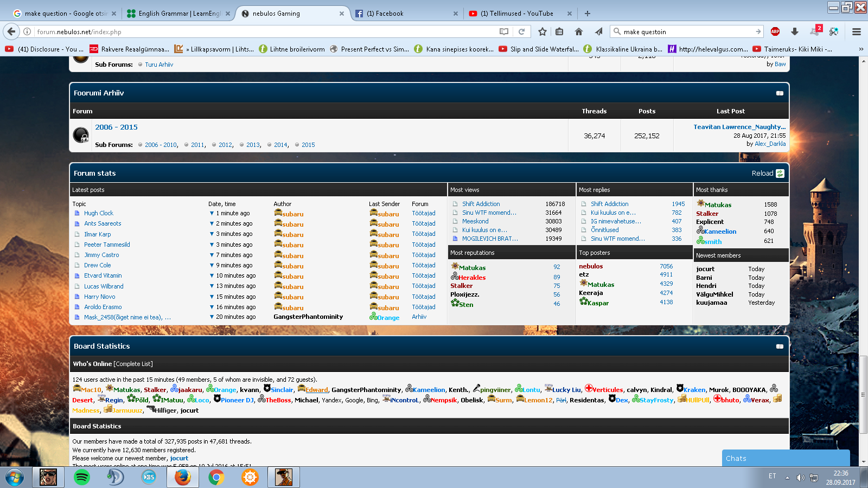The width and height of the screenshot is (868, 488).
Task: View Barni profile in Newest members
Action: (x=704, y=278)
